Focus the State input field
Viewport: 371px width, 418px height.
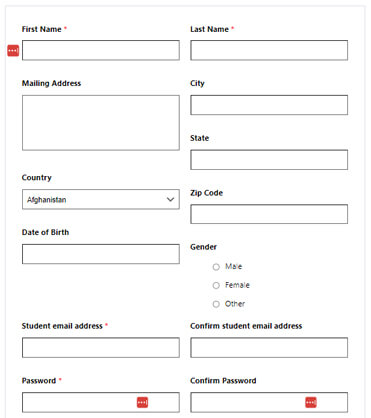[x=269, y=160]
